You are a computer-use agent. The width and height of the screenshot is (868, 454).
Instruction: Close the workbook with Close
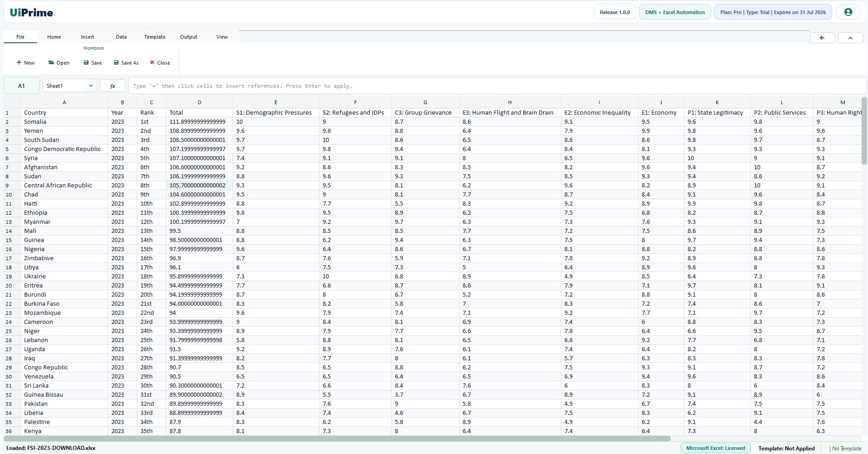160,63
